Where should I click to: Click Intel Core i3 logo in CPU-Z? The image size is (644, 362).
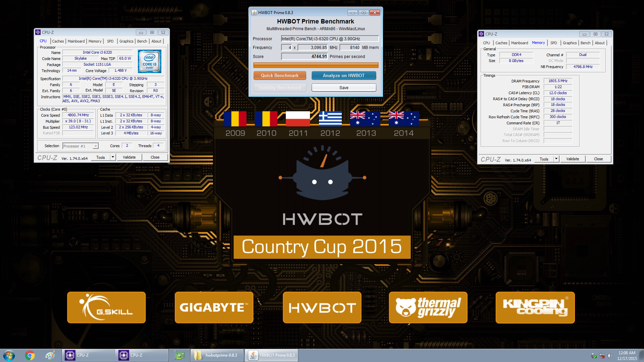[x=150, y=61]
